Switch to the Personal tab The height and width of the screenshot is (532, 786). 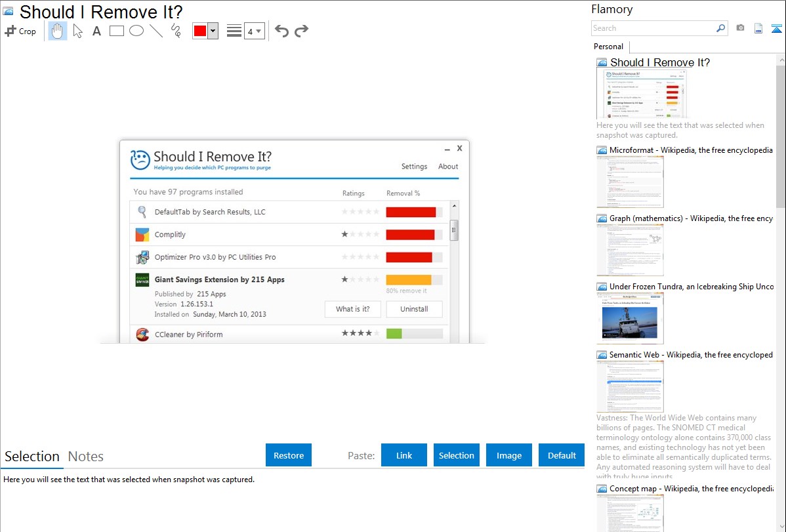(x=609, y=47)
